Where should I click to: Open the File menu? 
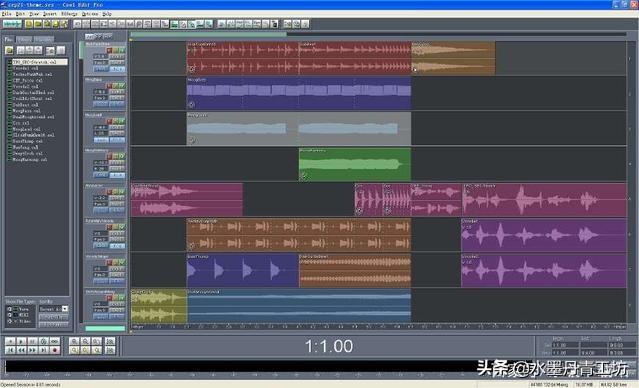pyautogui.click(x=7, y=14)
